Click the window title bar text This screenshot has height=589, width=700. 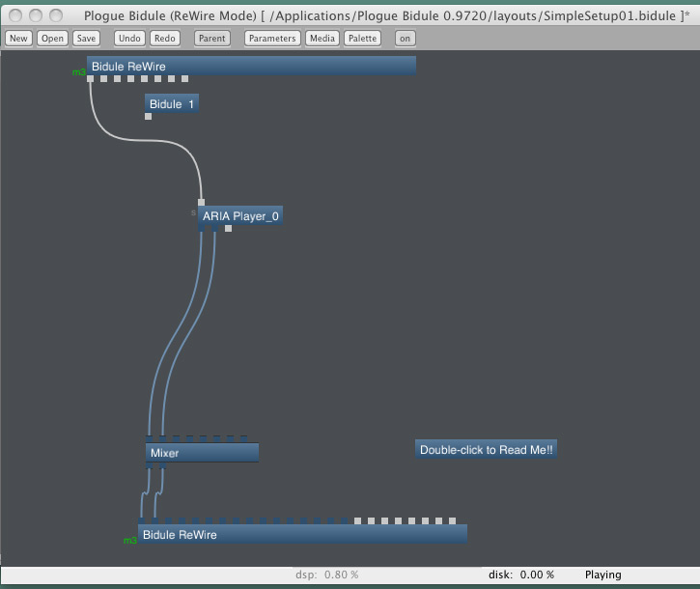386,15
